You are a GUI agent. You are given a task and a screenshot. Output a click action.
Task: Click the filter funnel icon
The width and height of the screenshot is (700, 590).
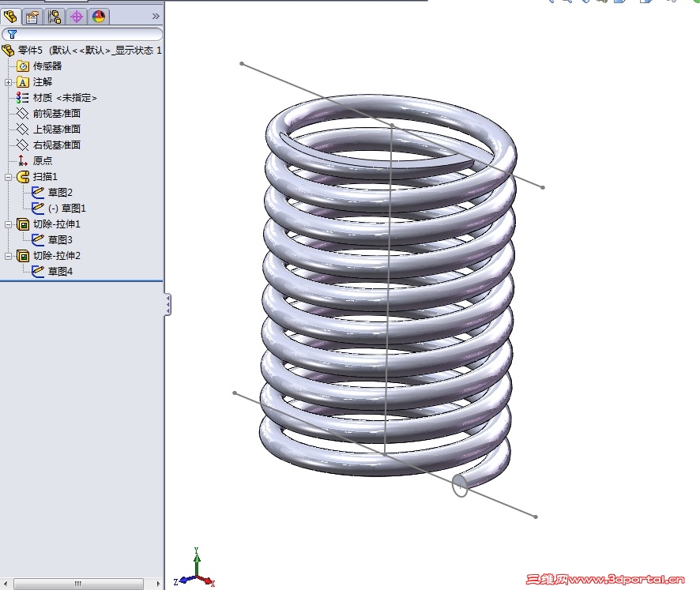12,35
